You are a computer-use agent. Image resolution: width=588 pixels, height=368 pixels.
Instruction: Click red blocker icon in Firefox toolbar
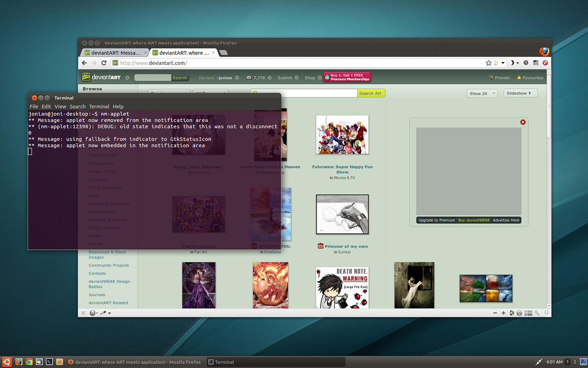click(545, 63)
